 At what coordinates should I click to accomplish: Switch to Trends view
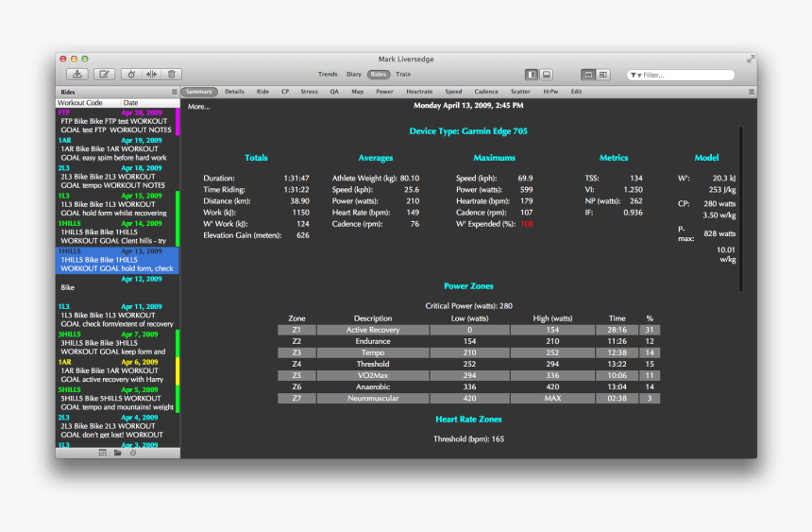tap(328, 74)
